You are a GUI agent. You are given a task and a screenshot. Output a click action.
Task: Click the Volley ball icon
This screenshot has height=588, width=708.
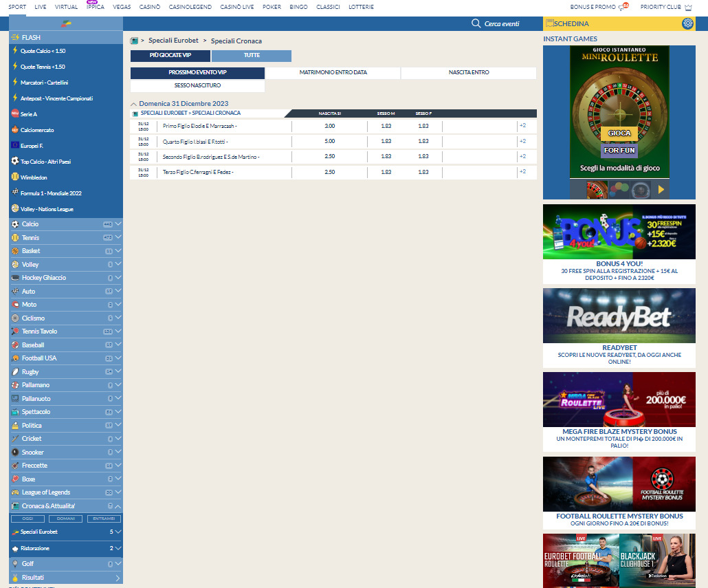pos(15,265)
